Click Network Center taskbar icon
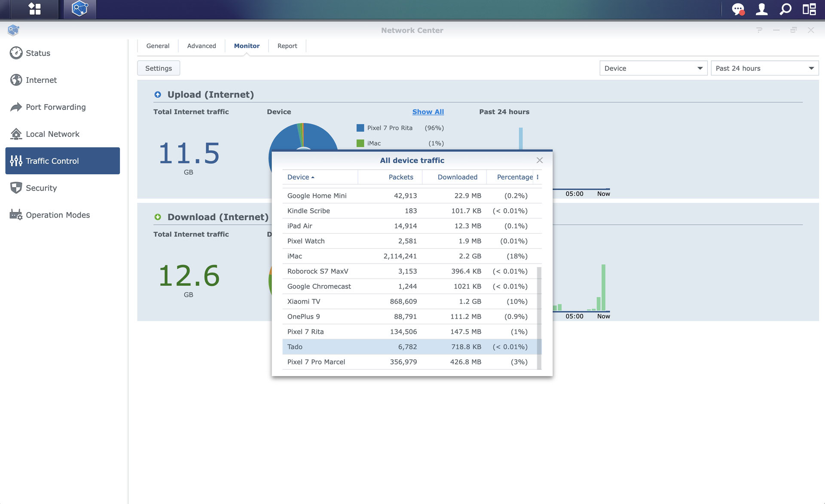The width and height of the screenshot is (825, 504). tap(80, 9)
